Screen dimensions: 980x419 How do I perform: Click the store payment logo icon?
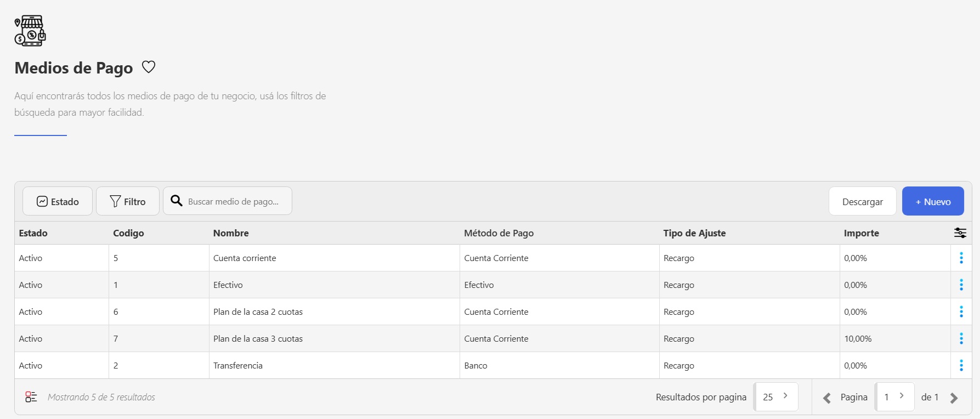point(30,31)
